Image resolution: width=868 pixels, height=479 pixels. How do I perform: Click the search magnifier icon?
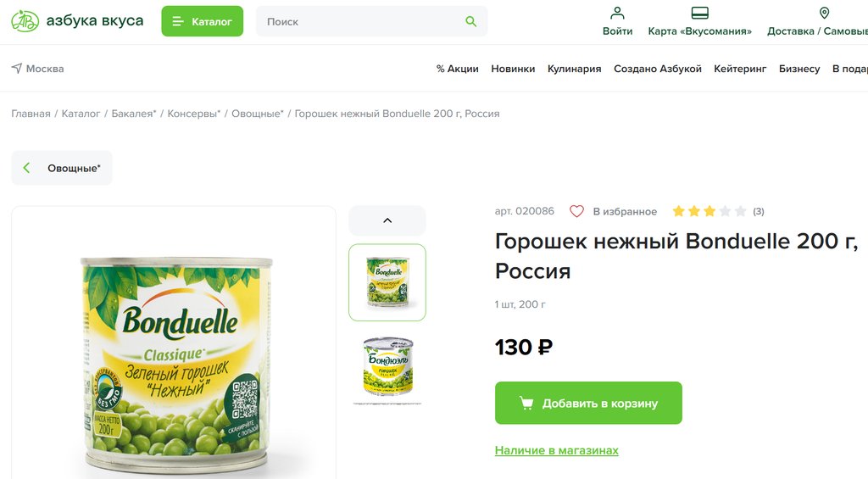[470, 21]
